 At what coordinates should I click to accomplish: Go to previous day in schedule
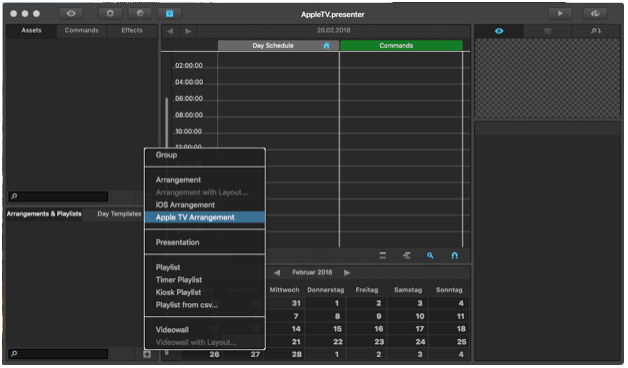170,31
